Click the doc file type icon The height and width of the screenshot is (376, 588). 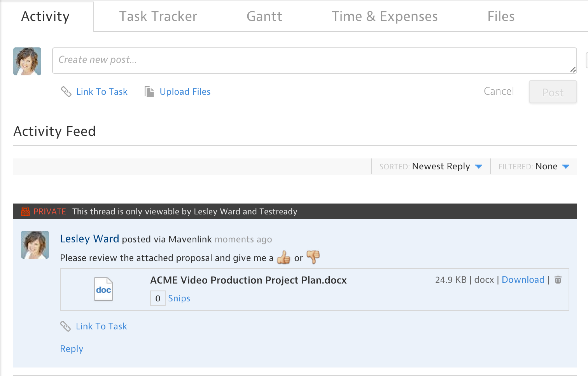pyautogui.click(x=103, y=289)
